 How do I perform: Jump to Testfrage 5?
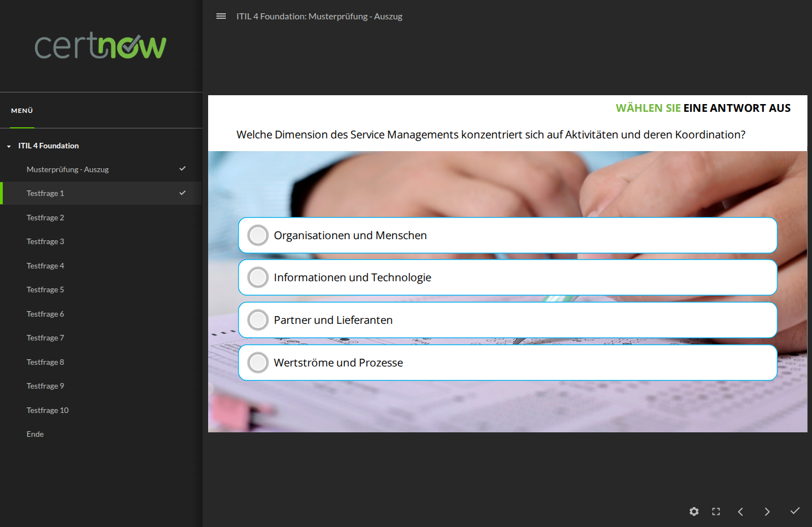45,290
